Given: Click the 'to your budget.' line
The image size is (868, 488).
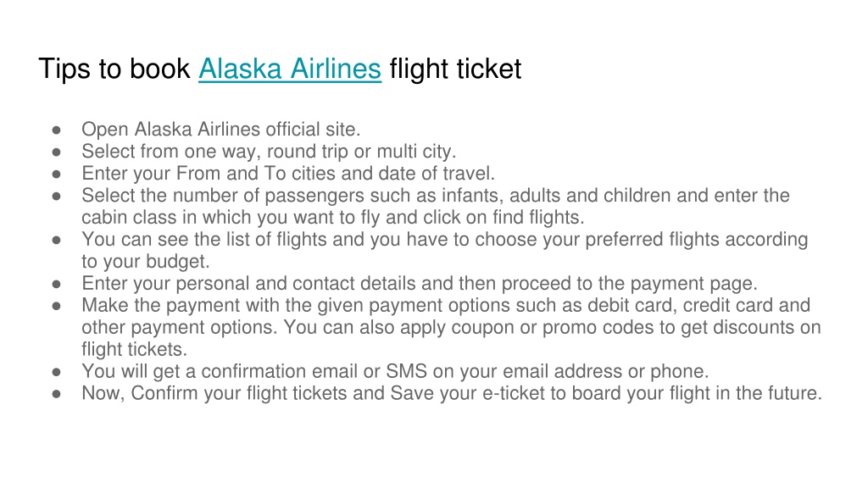Looking at the screenshot, I should (x=146, y=261).
